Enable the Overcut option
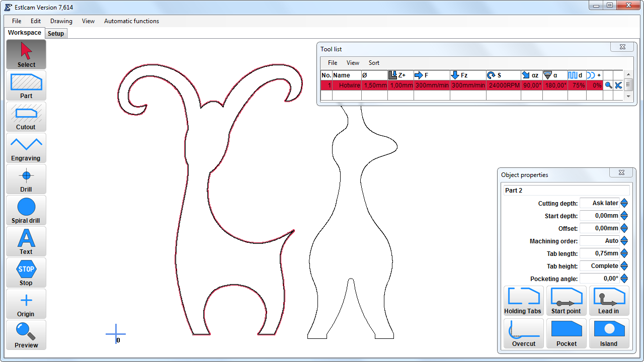Viewport: 644px width, 362px height. 524,333
